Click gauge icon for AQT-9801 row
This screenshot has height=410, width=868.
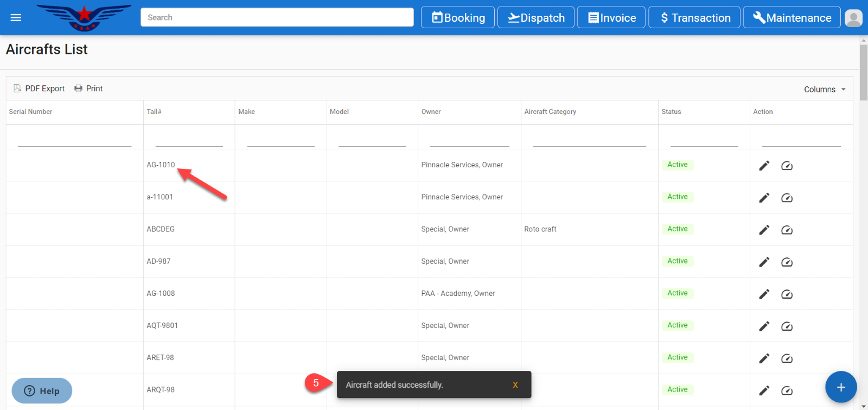click(787, 326)
